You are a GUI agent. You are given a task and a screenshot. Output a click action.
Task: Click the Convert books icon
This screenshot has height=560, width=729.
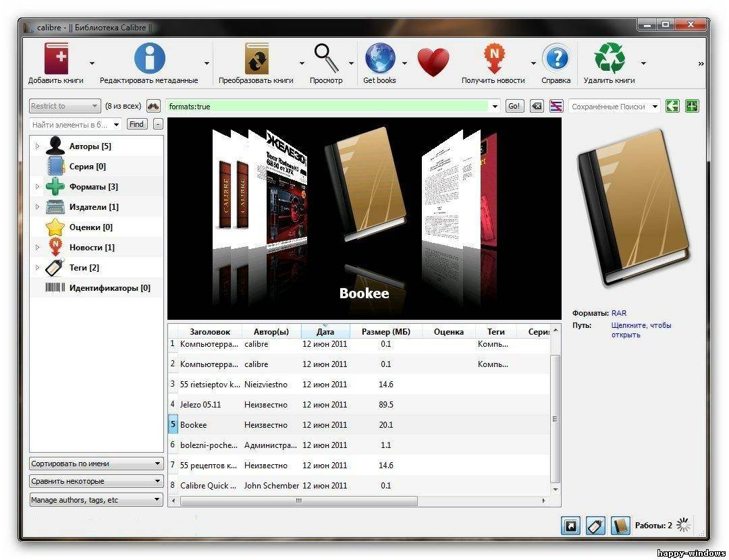[x=256, y=58]
